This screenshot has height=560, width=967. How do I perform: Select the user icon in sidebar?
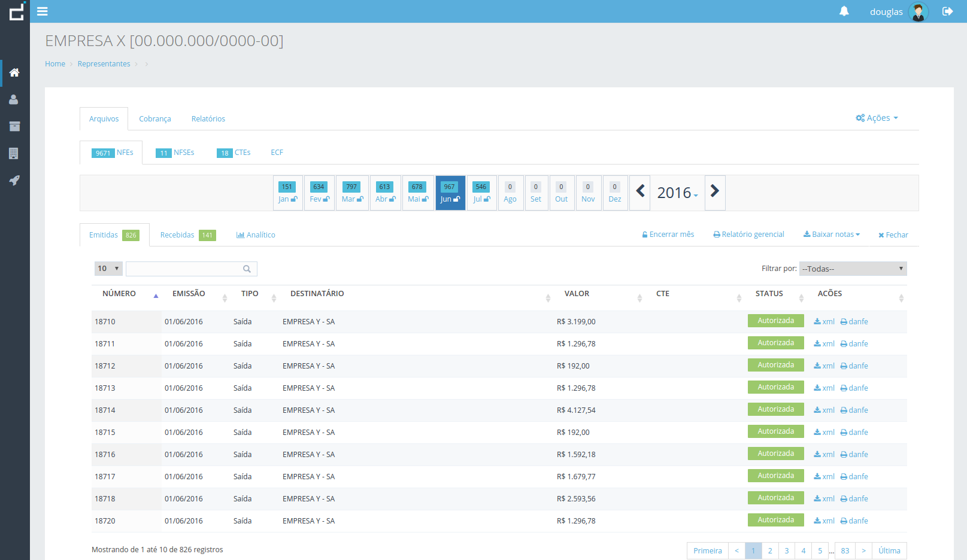pos(14,99)
